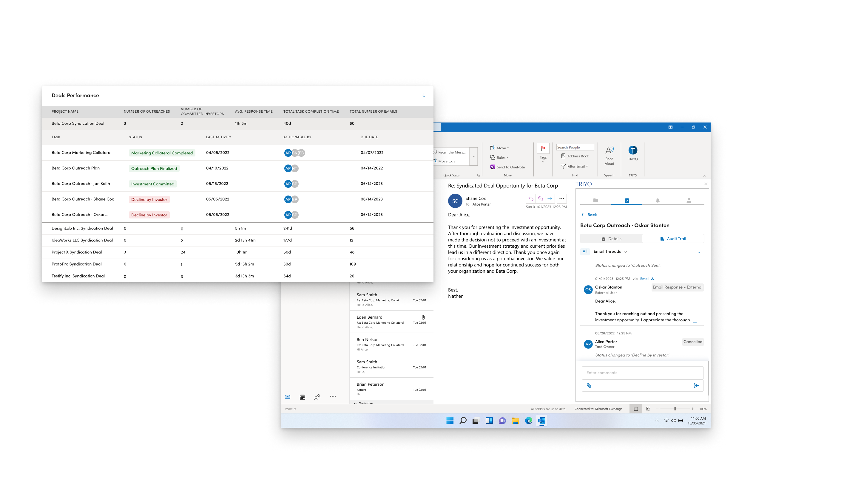Click the Investment Committed status badge
Viewport: 861px width, 504px height.
[x=153, y=184]
